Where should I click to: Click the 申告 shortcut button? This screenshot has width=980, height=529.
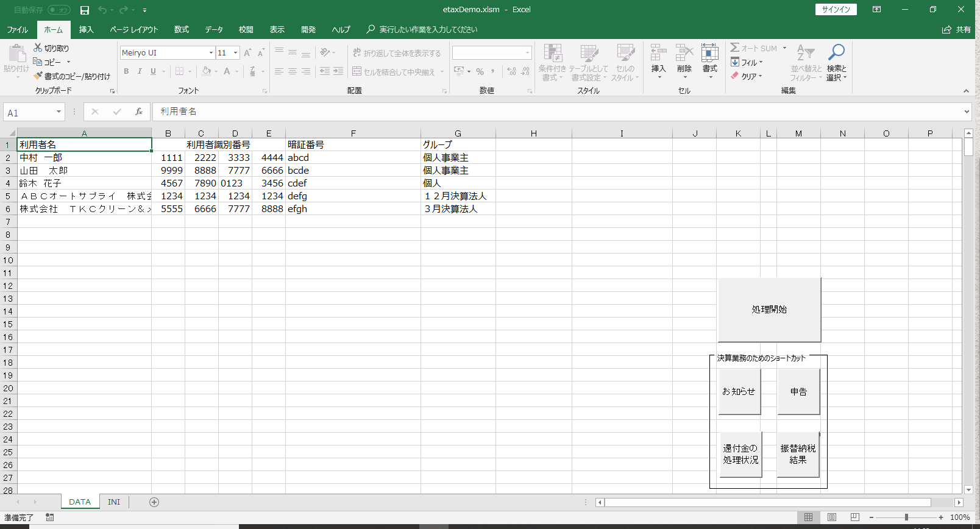tap(798, 392)
